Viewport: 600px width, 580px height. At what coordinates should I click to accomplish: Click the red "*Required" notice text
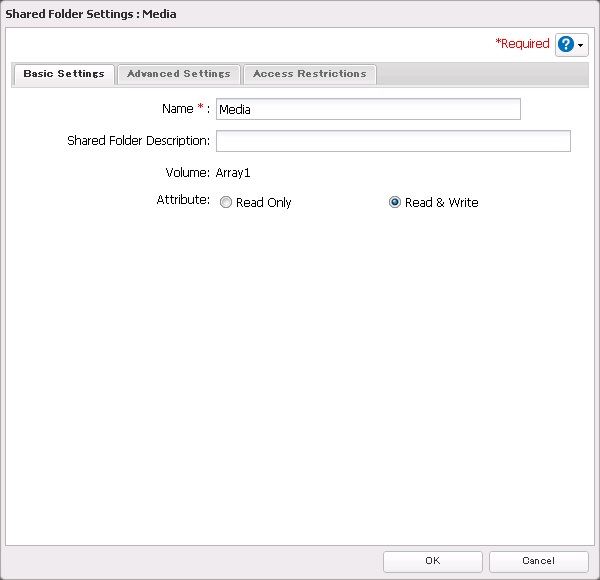tap(522, 44)
